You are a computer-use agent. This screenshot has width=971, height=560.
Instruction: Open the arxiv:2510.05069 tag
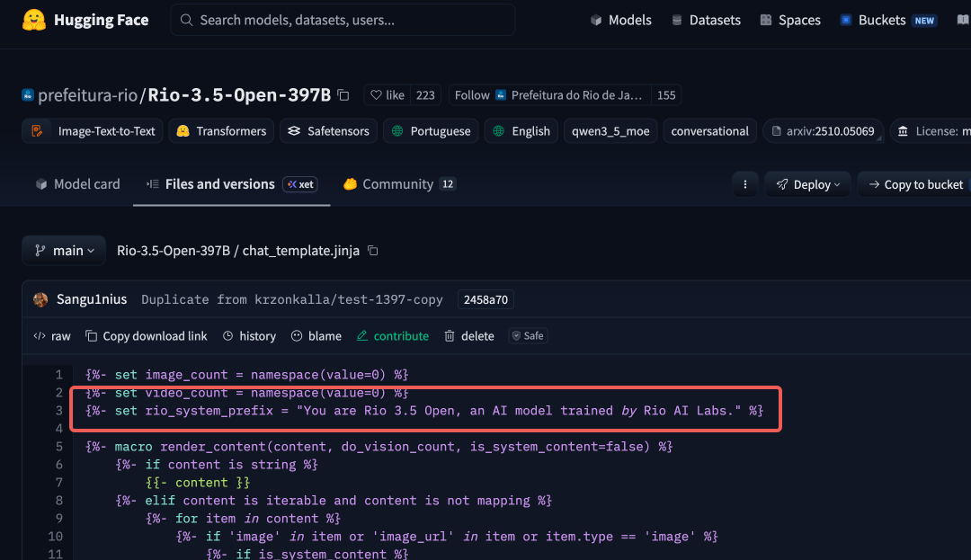[823, 131]
